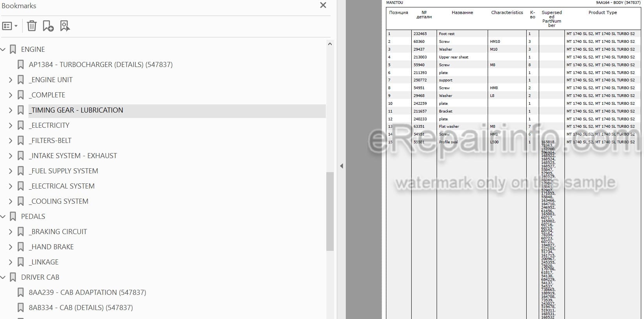
Task: Expand _INTAKE SYSTEM - EXHAUST bookmark
Action: tap(11, 156)
